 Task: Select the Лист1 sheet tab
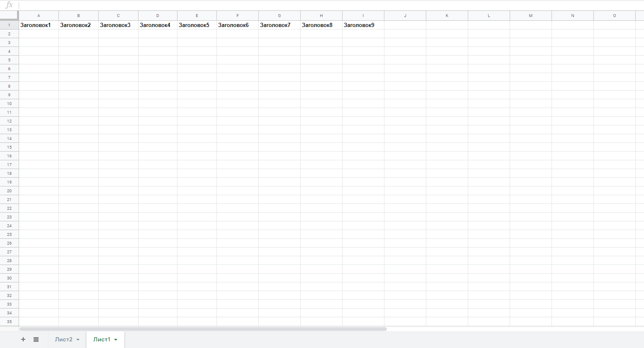click(102, 339)
